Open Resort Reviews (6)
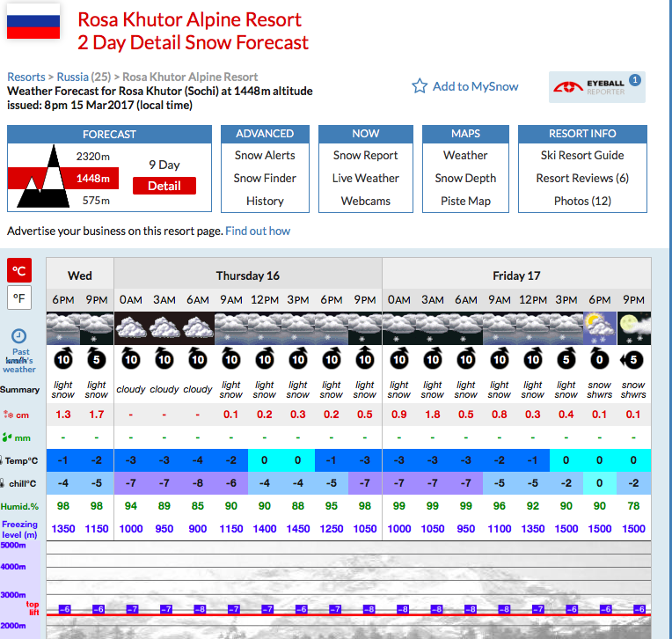The height and width of the screenshot is (639, 672). click(582, 178)
